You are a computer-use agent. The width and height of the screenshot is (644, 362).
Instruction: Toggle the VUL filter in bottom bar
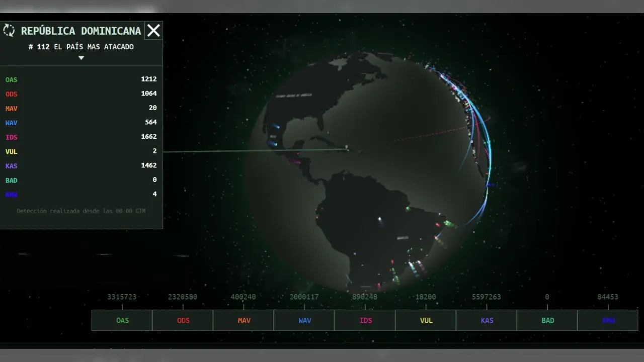[x=426, y=320]
